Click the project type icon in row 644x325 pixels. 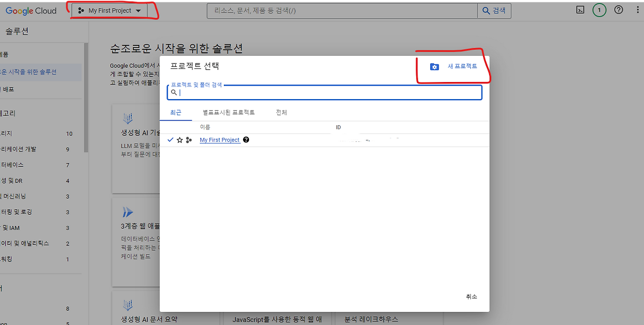tap(189, 140)
